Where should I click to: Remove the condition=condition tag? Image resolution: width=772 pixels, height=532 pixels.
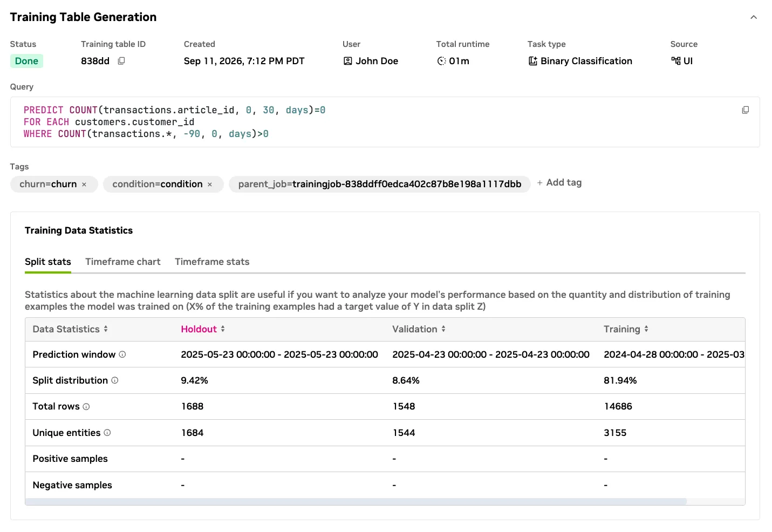210,185
